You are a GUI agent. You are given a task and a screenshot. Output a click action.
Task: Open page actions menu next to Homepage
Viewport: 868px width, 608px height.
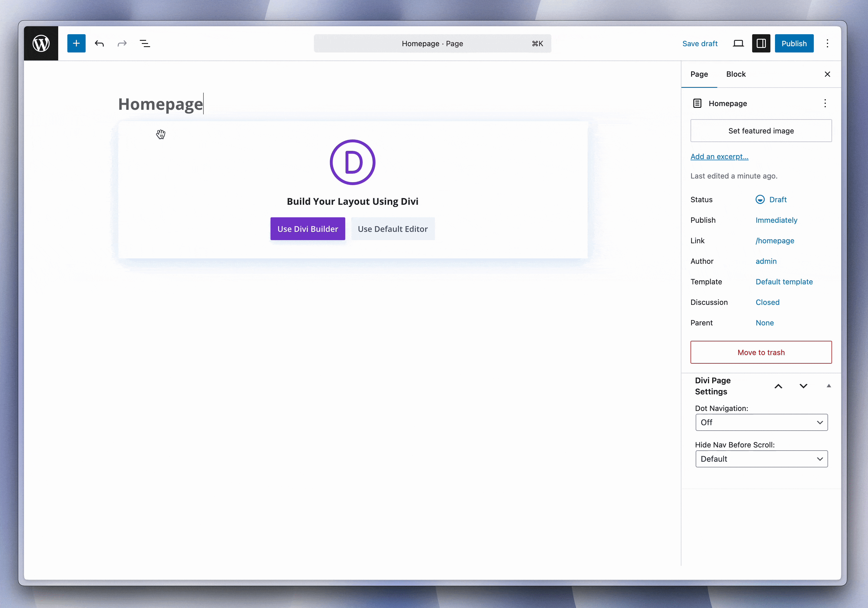pos(825,103)
